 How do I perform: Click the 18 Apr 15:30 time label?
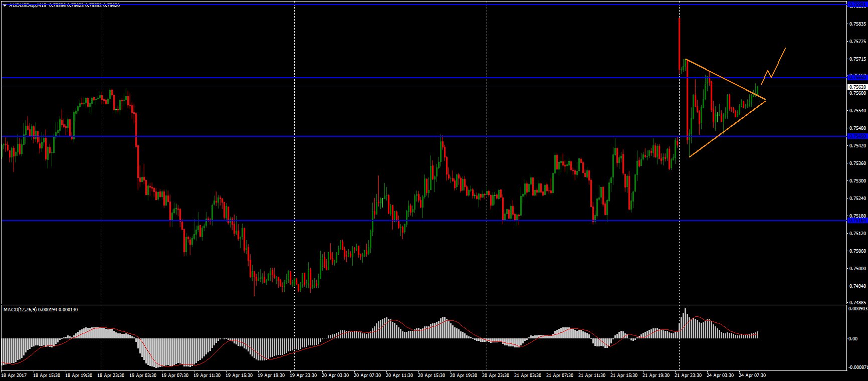tap(47, 375)
